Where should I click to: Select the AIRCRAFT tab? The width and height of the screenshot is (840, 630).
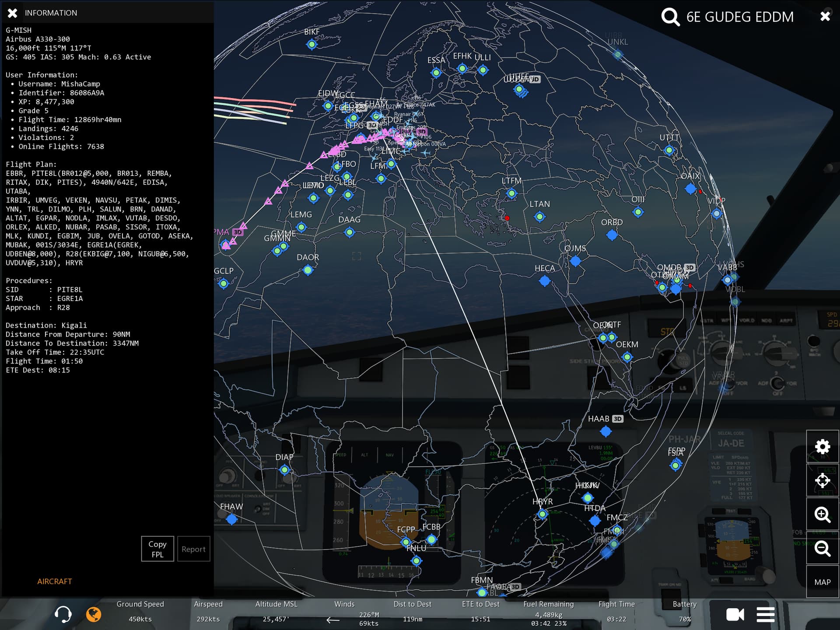coord(54,581)
